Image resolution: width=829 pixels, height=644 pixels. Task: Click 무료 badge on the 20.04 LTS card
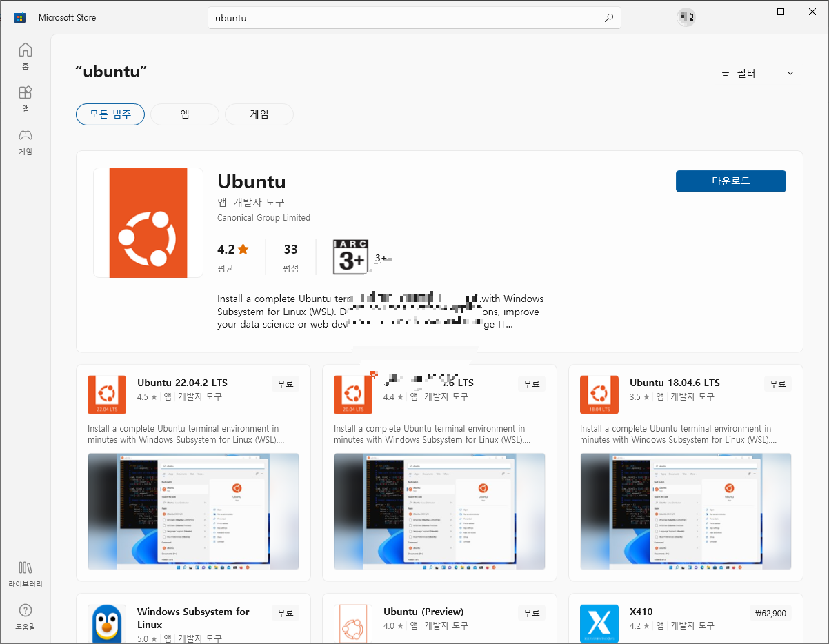pyautogui.click(x=532, y=384)
